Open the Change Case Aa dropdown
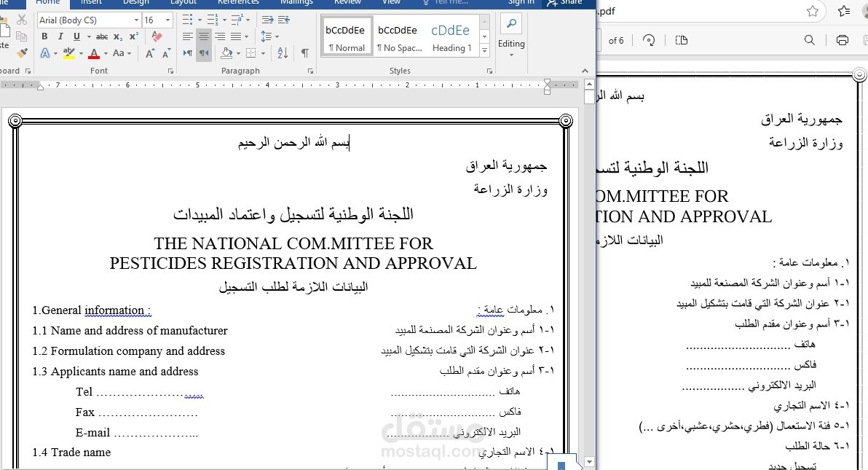 [122, 53]
